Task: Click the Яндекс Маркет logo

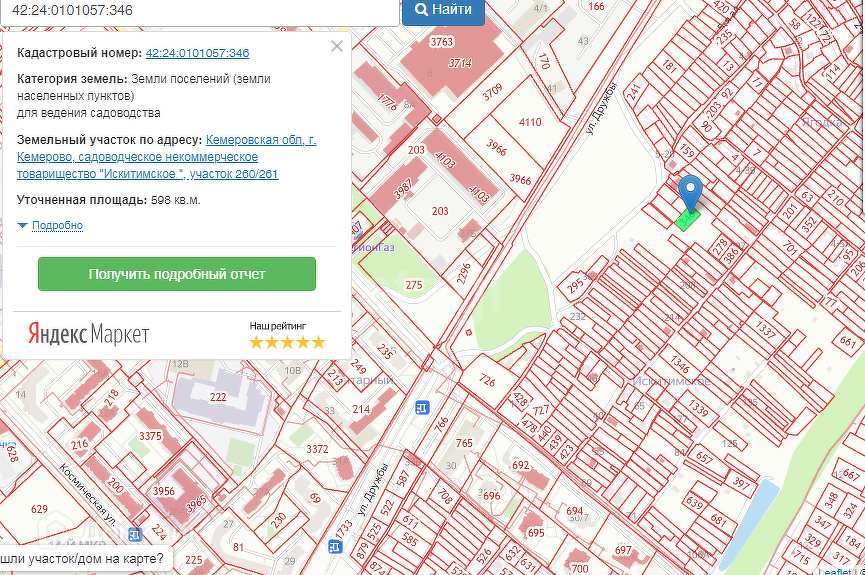Action: click(88, 334)
